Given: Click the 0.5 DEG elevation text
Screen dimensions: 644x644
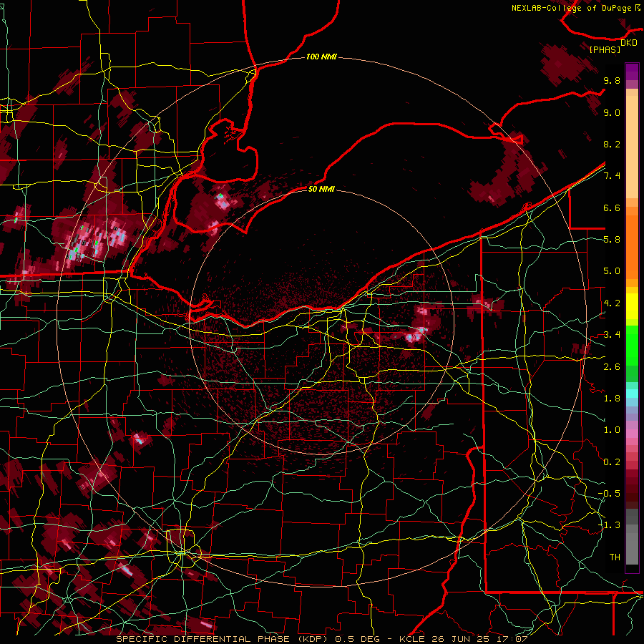Looking at the screenshot, I should [x=357, y=639].
